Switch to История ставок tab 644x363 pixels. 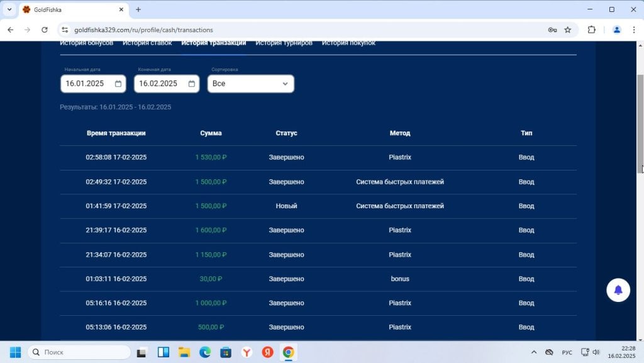(147, 43)
